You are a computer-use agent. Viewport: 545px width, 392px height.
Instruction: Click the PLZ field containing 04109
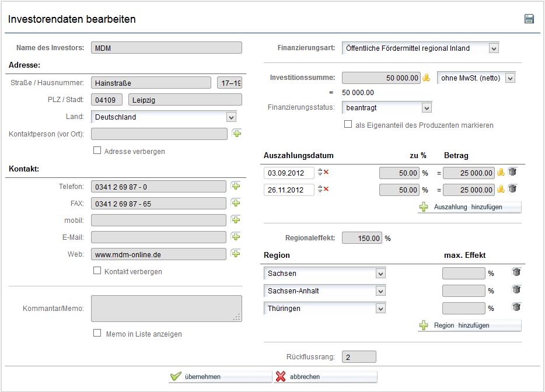[x=107, y=100]
